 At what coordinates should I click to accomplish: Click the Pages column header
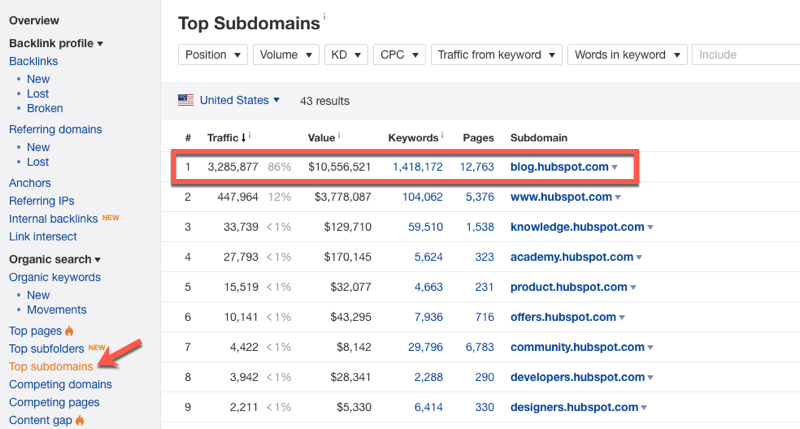[x=478, y=138]
